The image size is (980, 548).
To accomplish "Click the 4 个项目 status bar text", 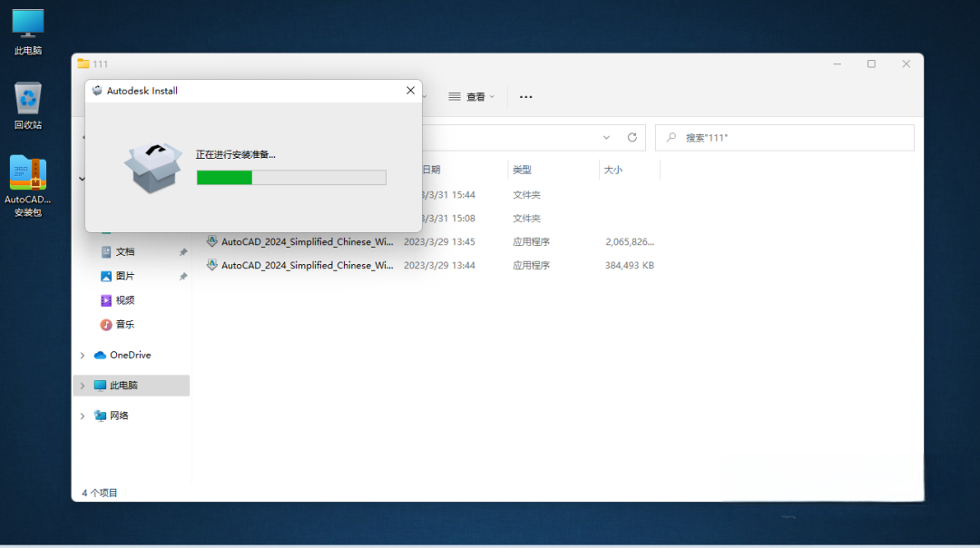I will [100, 493].
